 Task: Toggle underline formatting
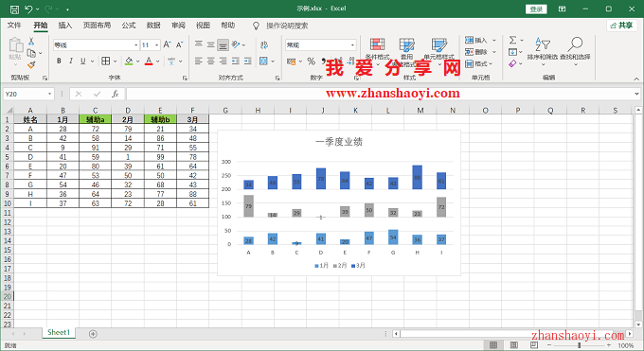(x=83, y=61)
